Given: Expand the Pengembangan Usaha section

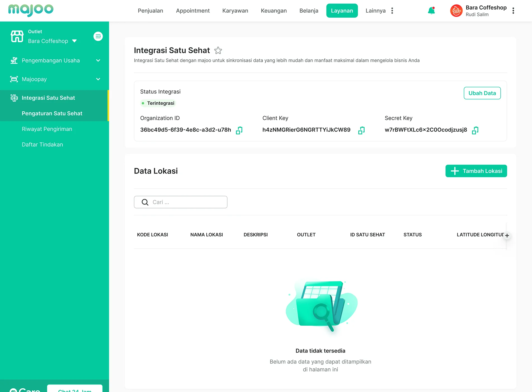Looking at the screenshot, I should pos(98,60).
